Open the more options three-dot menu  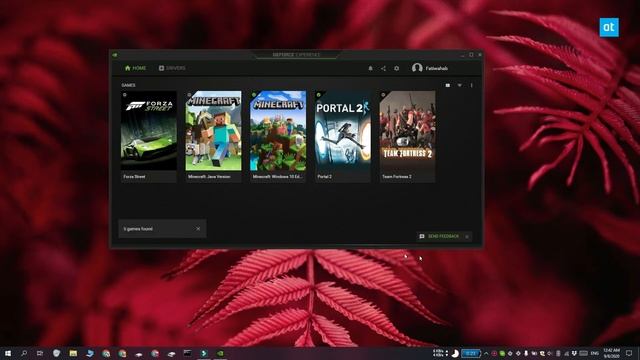click(471, 85)
